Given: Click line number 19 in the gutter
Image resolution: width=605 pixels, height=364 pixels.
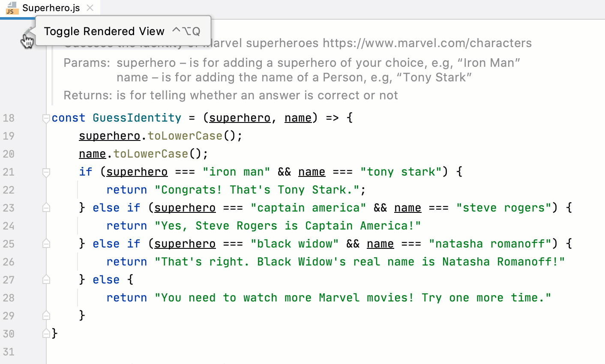Looking at the screenshot, I should pos(9,136).
